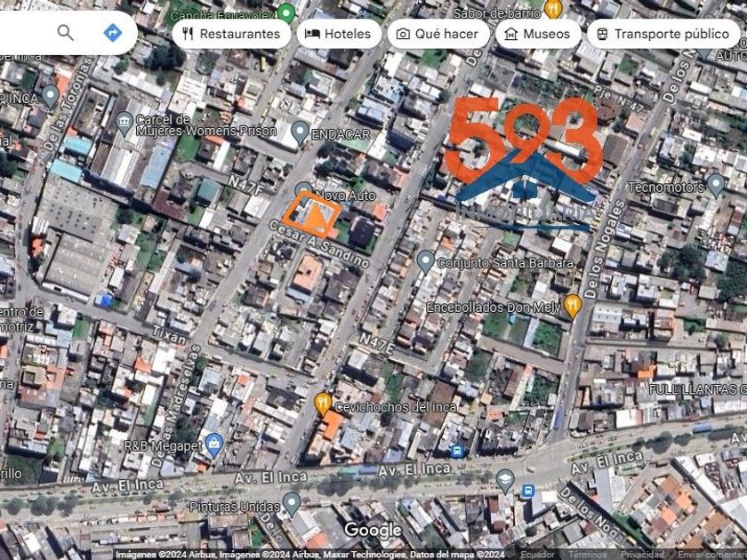Open the Sabor de barrio restaurant pin

(553, 9)
